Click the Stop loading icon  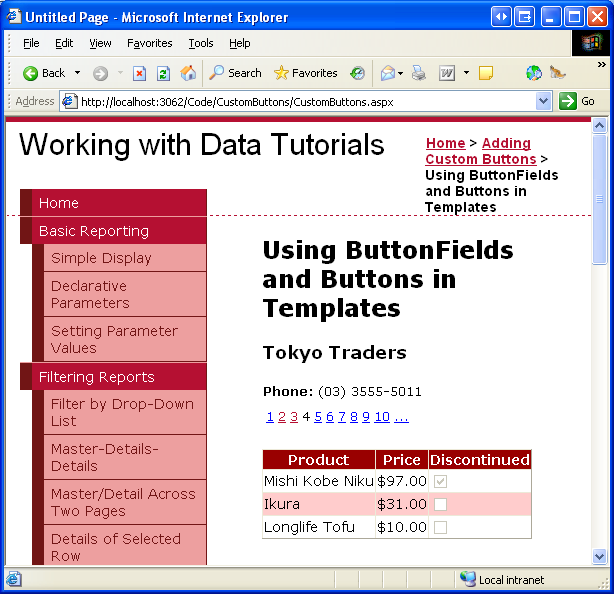139,73
